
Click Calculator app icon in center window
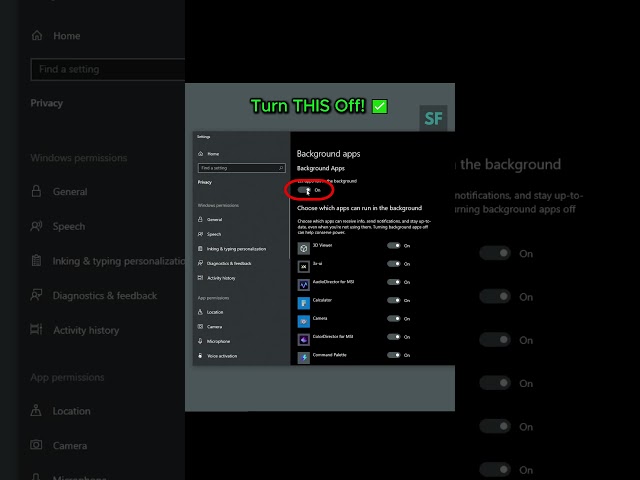tap(304, 303)
